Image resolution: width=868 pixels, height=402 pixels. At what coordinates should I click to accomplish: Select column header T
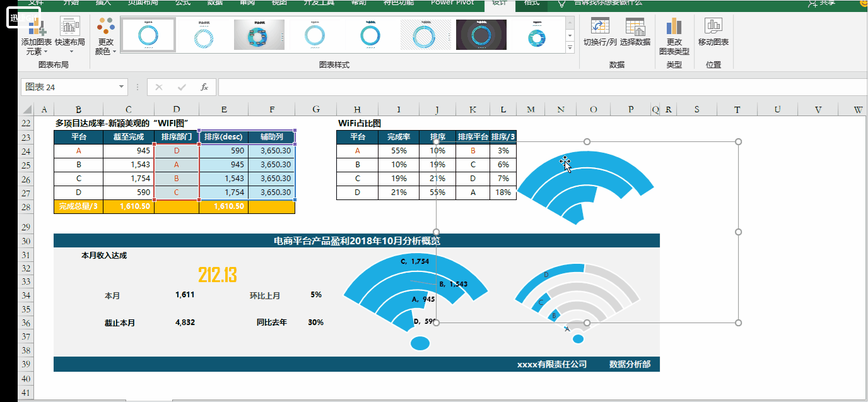pyautogui.click(x=737, y=109)
